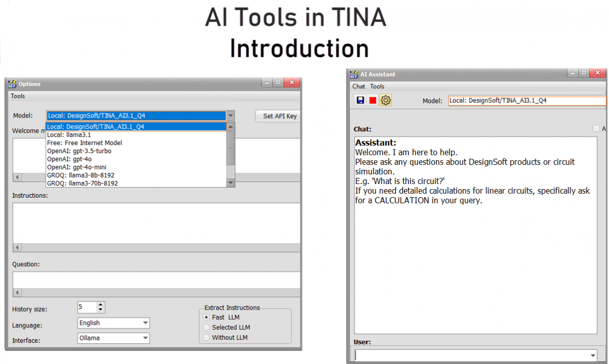The height and width of the screenshot is (364, 609).
Task: Choose OpenAI: gpt-4o from the list
Action: 136,159
